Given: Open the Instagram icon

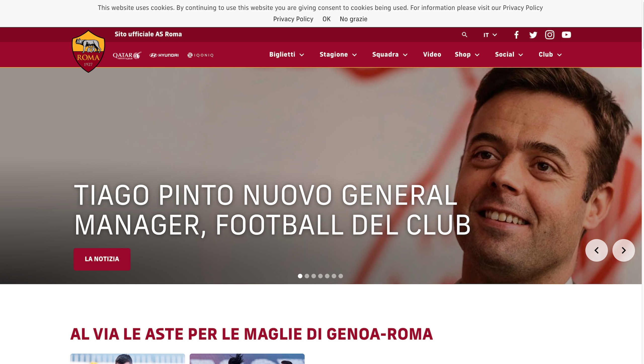Looking at the screenshot, I should 550,35.
